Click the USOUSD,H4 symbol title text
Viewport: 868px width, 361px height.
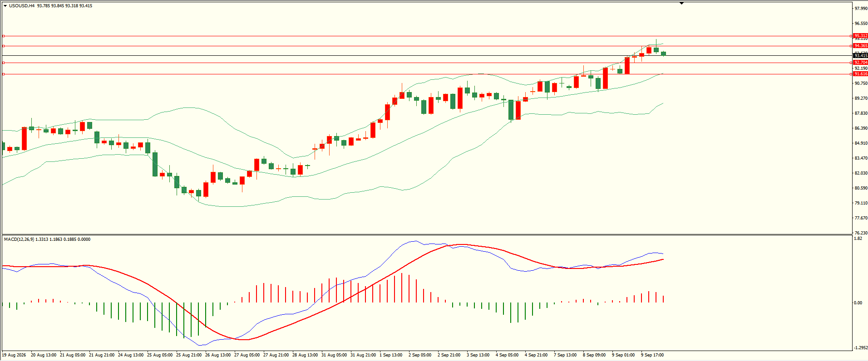(22, 6)
